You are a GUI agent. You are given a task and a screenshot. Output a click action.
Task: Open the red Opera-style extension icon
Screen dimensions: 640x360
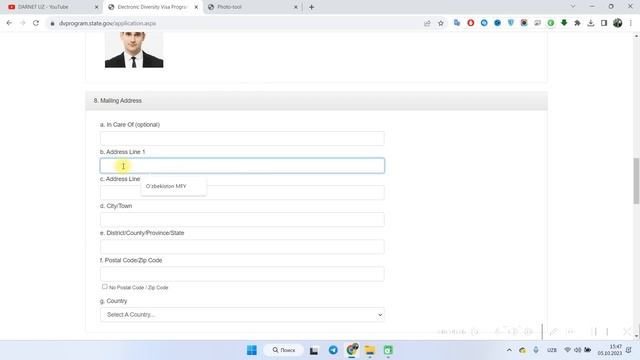471,23
